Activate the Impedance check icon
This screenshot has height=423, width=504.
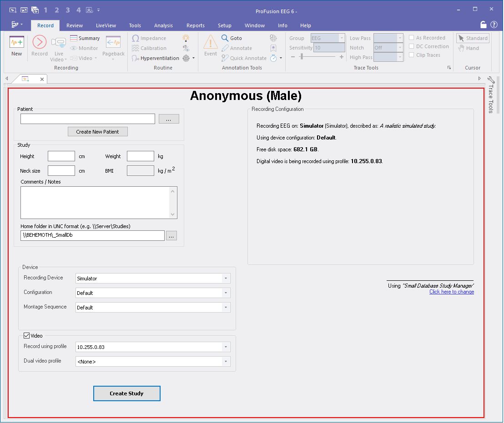(x=136, y=38)
